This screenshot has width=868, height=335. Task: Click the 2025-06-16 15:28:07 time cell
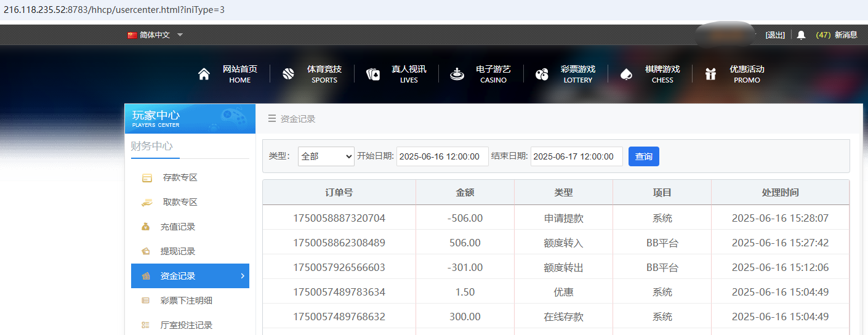(781, 218)
